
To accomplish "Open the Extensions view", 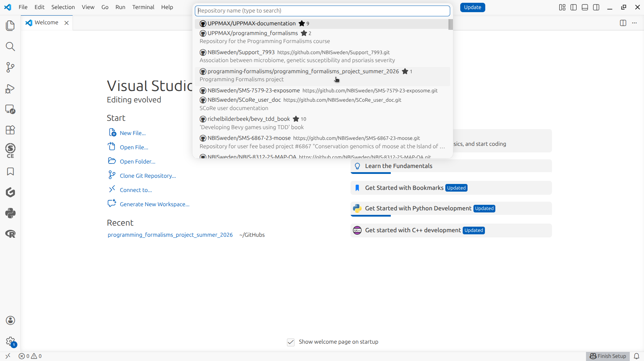I will coord(10,130).
